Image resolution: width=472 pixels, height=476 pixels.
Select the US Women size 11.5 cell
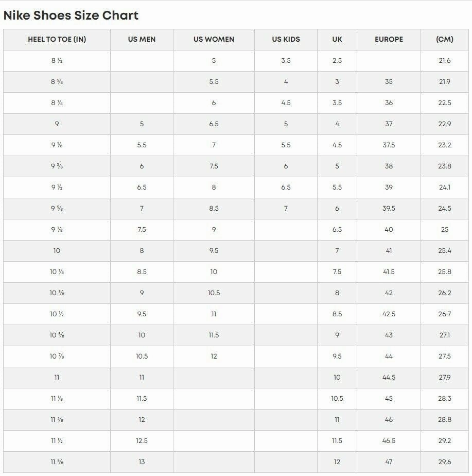pyautogui.click(x=214, y=335)
